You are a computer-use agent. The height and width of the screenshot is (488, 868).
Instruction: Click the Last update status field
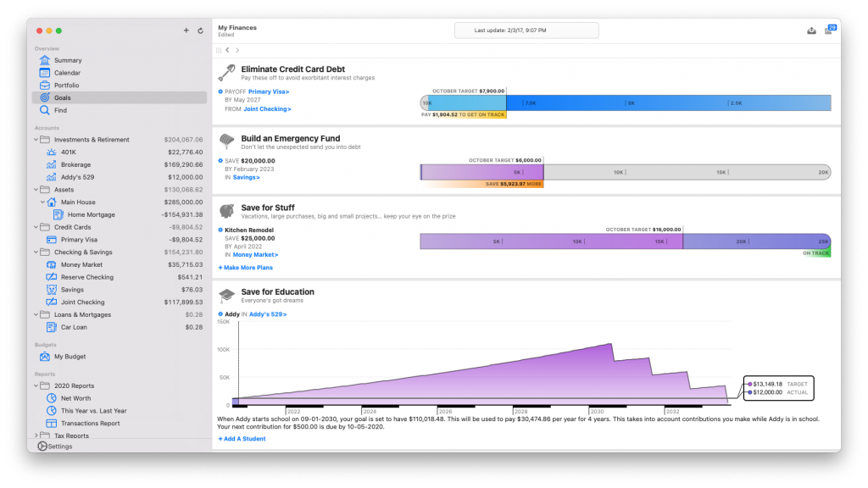click(x=526, y=30)
